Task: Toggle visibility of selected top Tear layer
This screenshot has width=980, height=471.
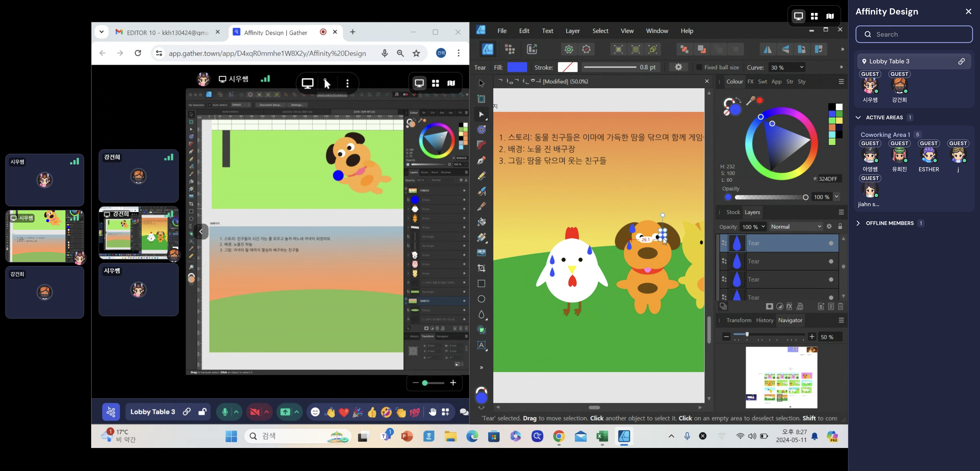Action: pyautogui.click(x=831, y=243)
